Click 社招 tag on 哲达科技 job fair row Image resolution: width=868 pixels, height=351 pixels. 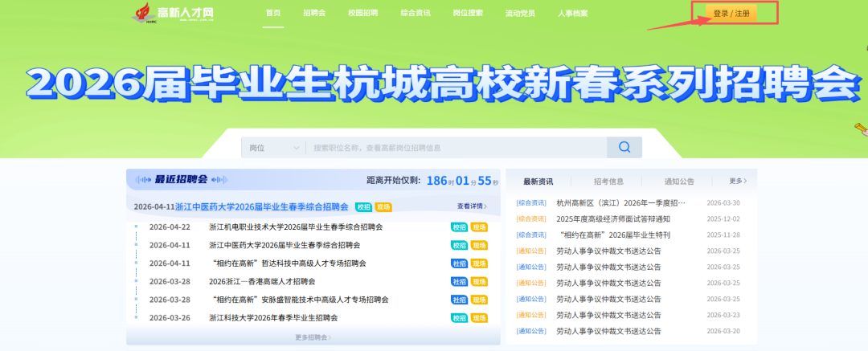460,263
